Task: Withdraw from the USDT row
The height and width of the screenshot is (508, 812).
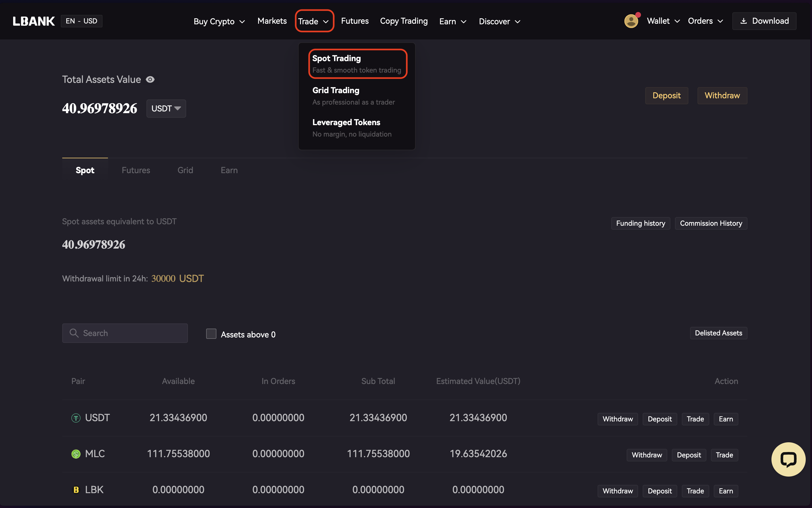Action: point(617,419)
